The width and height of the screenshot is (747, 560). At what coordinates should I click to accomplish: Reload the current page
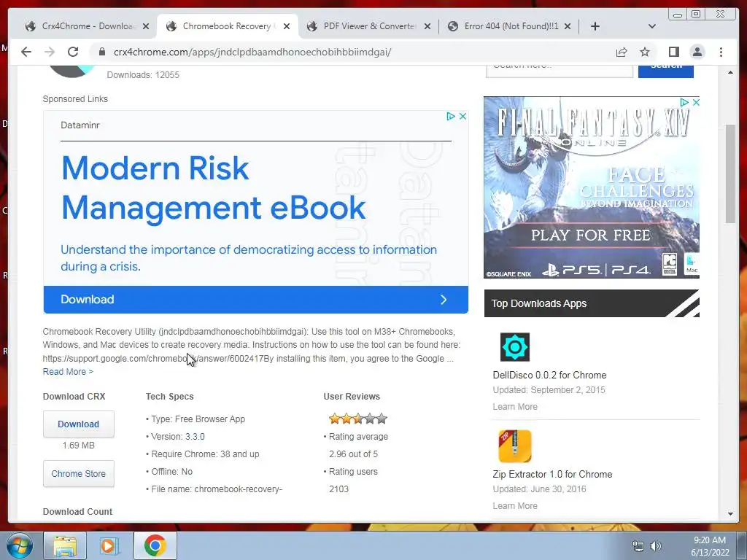click(73, 52)
